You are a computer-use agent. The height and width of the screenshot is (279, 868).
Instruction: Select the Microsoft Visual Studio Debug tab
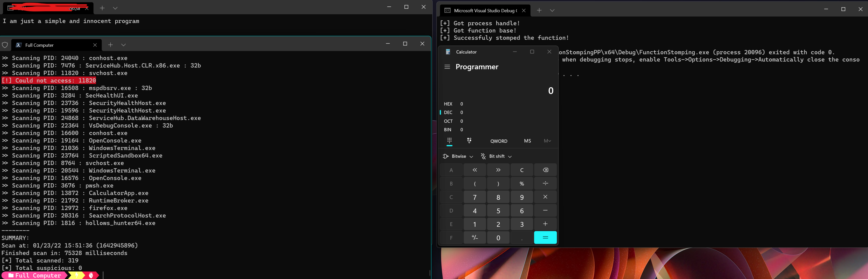pyautogui.click(x=484, y=10)
